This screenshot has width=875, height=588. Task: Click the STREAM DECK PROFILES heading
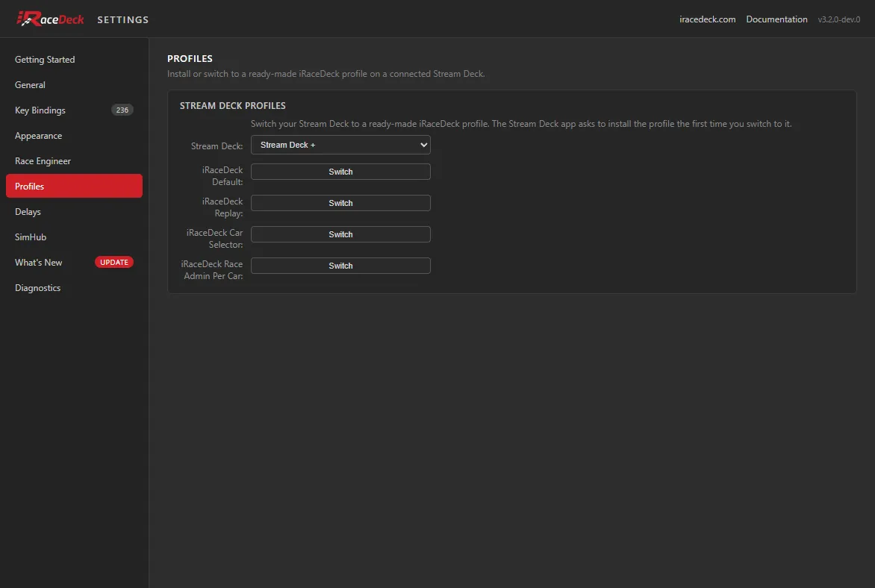(x=233, y=105)
